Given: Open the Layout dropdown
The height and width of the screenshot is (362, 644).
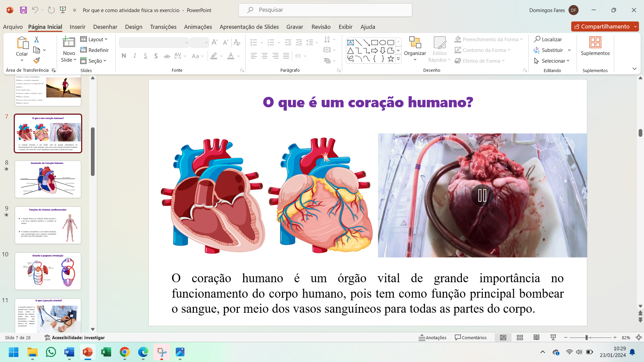Looking at the screenshot, I should point(94,39).
